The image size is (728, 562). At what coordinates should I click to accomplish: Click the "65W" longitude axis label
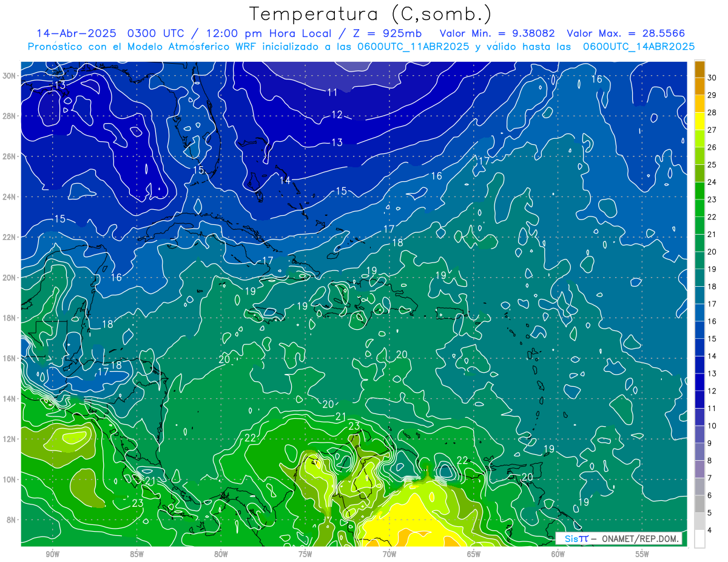[x=474, y=554]
